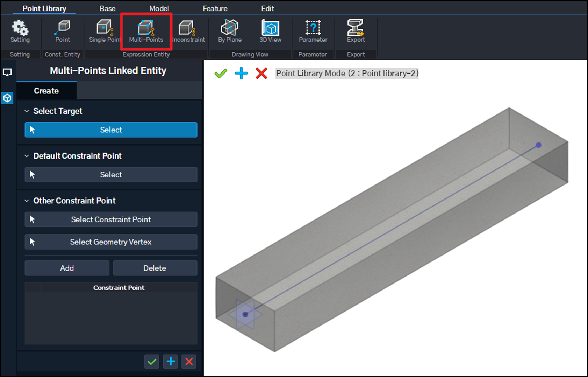Select the Unconstraint tool
This screenshot has height=377, width=588.
188,31
